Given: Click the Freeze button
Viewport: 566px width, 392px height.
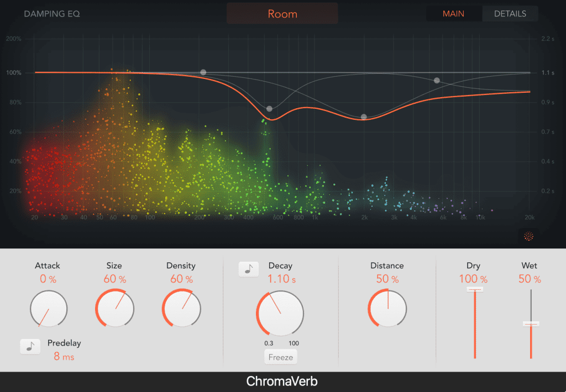Looking at the screenshot, I should pyautogui.click(x=280, y=357).
